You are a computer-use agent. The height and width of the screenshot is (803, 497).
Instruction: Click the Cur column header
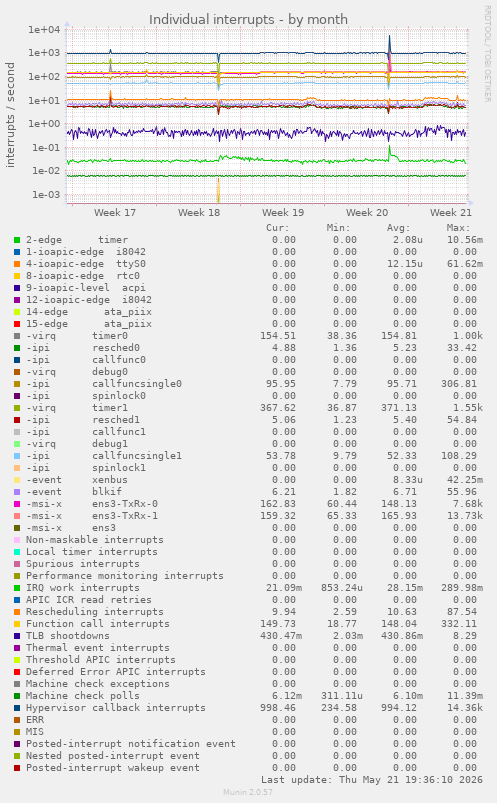(x=278, y=228)
